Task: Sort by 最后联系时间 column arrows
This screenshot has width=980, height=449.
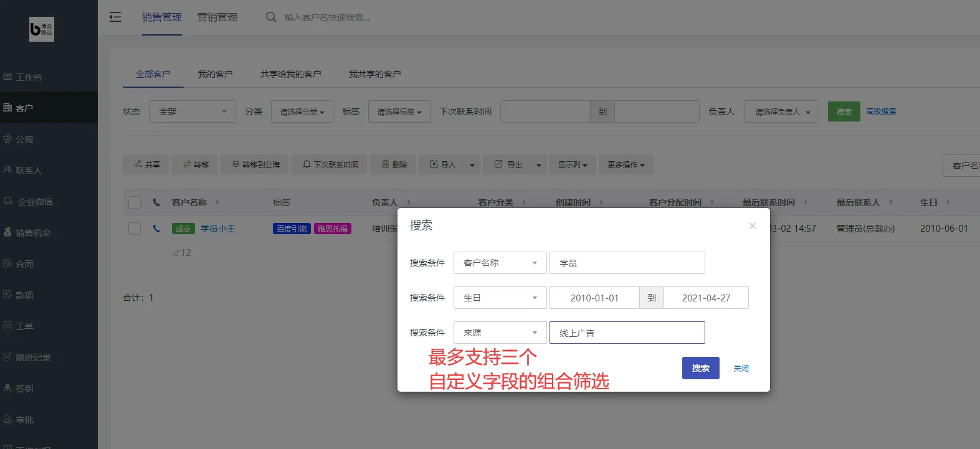Action: tap(806, 202)
